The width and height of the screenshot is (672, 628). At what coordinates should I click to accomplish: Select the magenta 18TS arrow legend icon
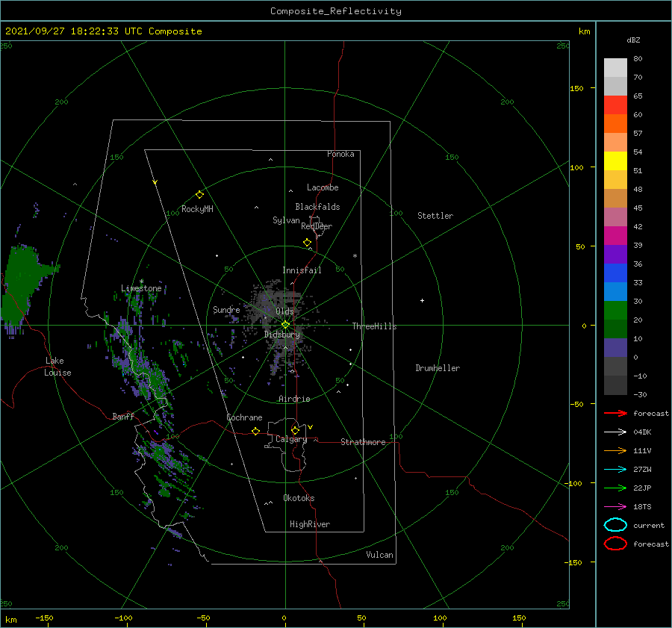tap(615, 507)
